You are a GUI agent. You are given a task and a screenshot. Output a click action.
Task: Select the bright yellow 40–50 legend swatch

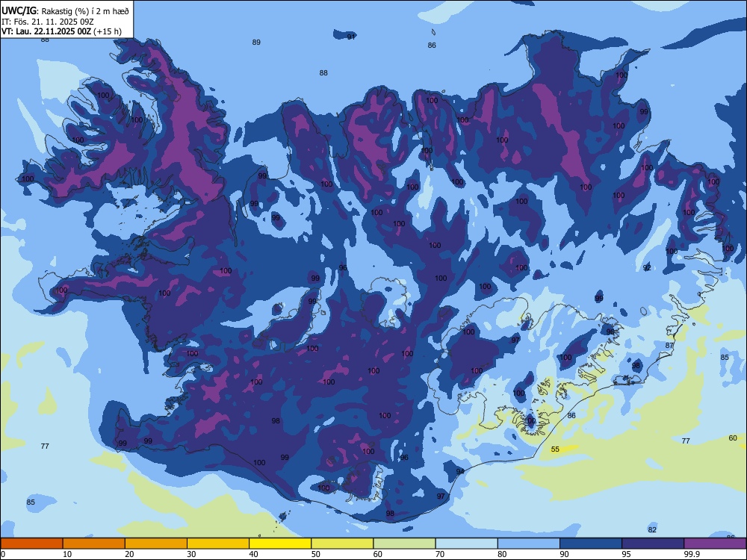[280, 544]
